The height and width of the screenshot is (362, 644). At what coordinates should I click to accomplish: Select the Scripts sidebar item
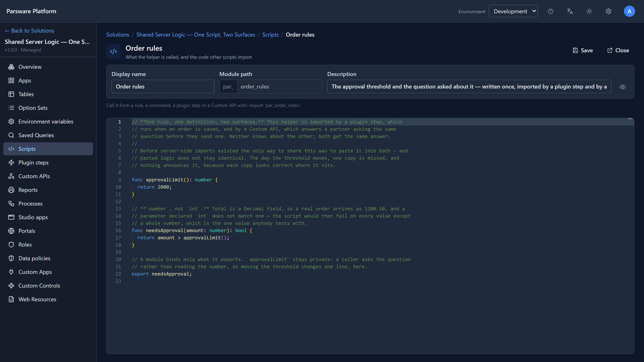(48, 149)
